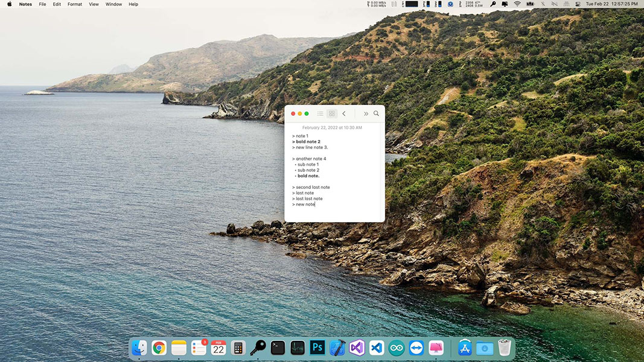Switch Notes to list view

pyautogui.click(x=320, y=113)
